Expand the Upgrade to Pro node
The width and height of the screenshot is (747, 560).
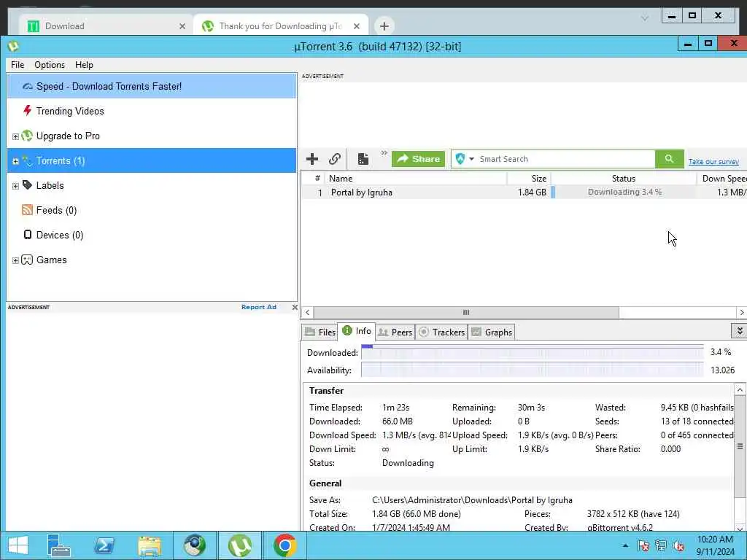click(x=15, y=136)
